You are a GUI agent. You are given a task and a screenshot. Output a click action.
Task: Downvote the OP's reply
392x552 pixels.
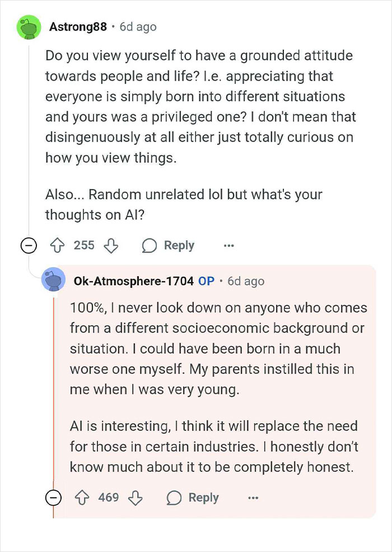click(136, 497)
